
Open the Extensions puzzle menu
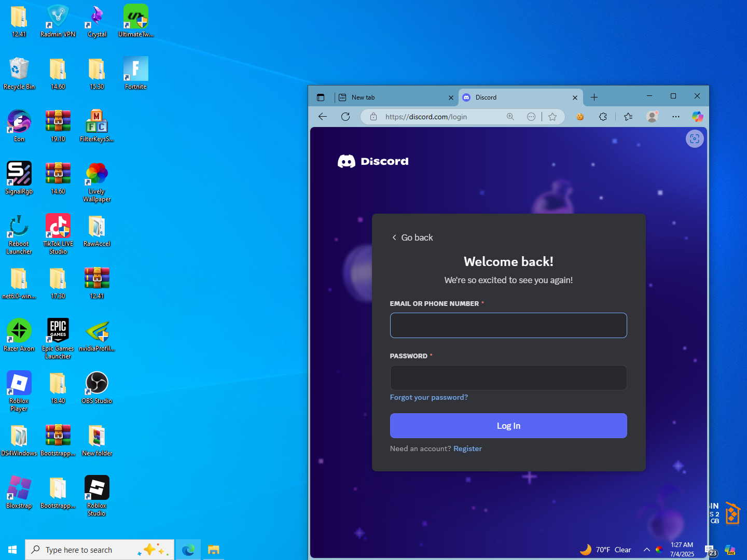point(603,117)
